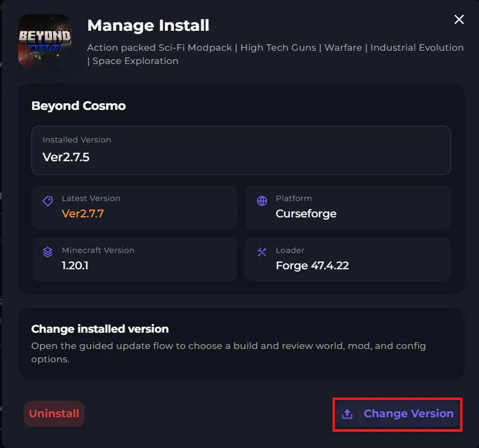
Task: Click the Loader tools icon
Action: point(262,252)
